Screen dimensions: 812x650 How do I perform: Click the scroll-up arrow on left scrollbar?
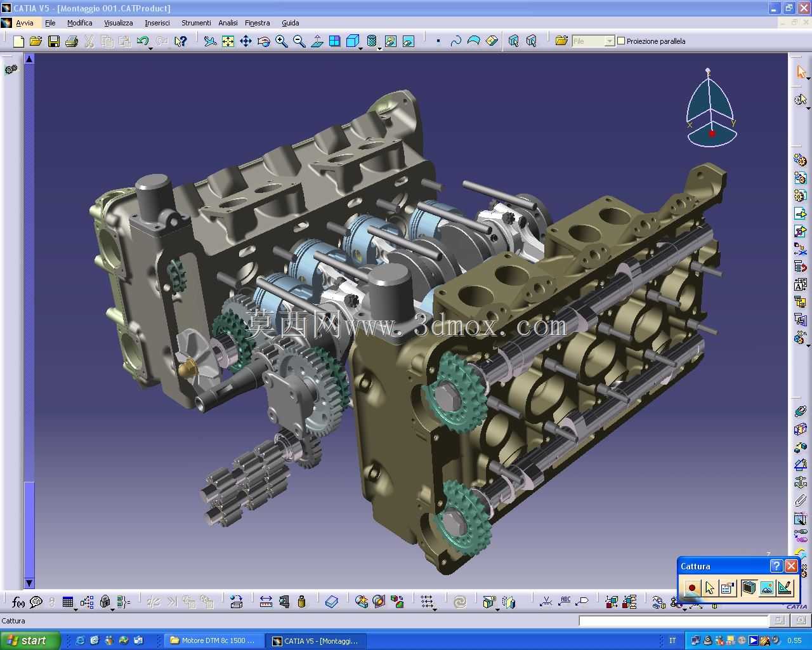(29, 58)
